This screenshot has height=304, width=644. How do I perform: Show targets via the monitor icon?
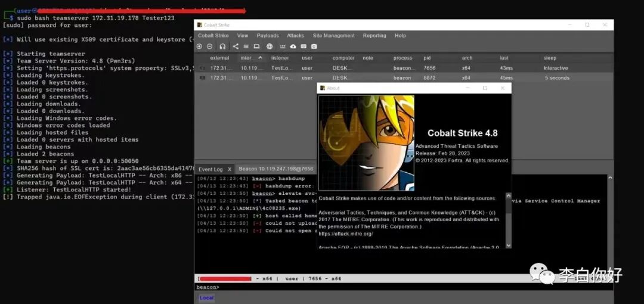tap(256, 46)
